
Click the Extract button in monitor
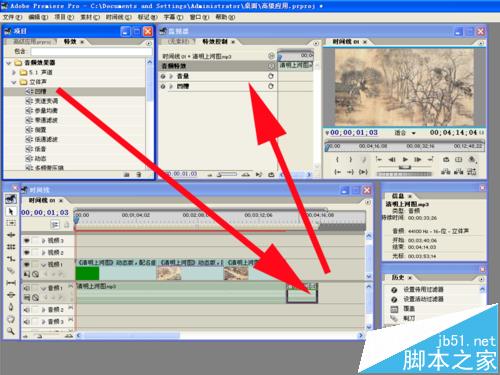point(459,172)
